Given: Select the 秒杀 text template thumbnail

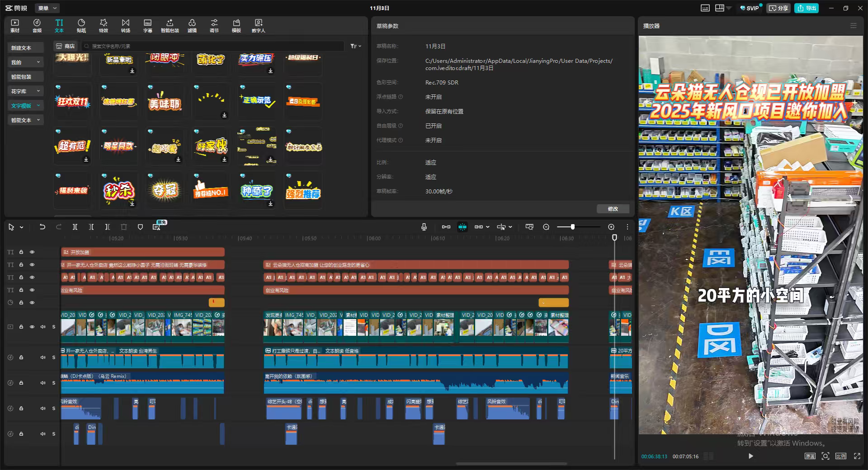Looking at the screenshot, I should coord(118,190).
